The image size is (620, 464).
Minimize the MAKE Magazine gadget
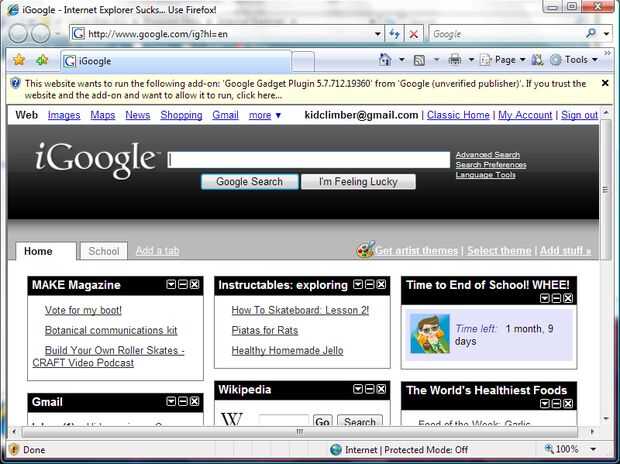(183, 284)
